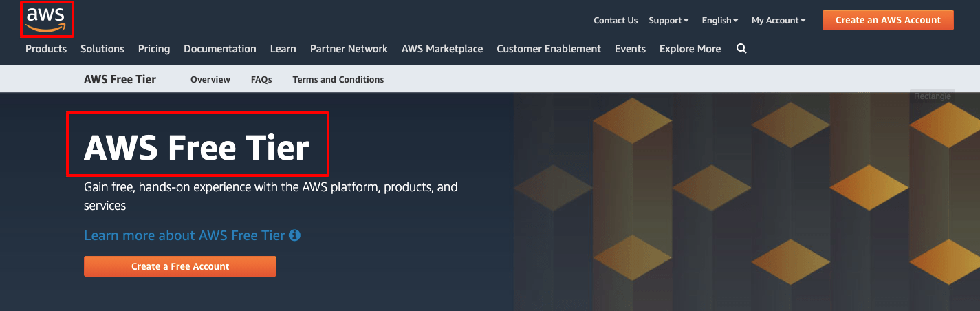The height and width of the screenshot is (311, 980).
Task: Switch to the Overview tab
Action: pos(210,80)
